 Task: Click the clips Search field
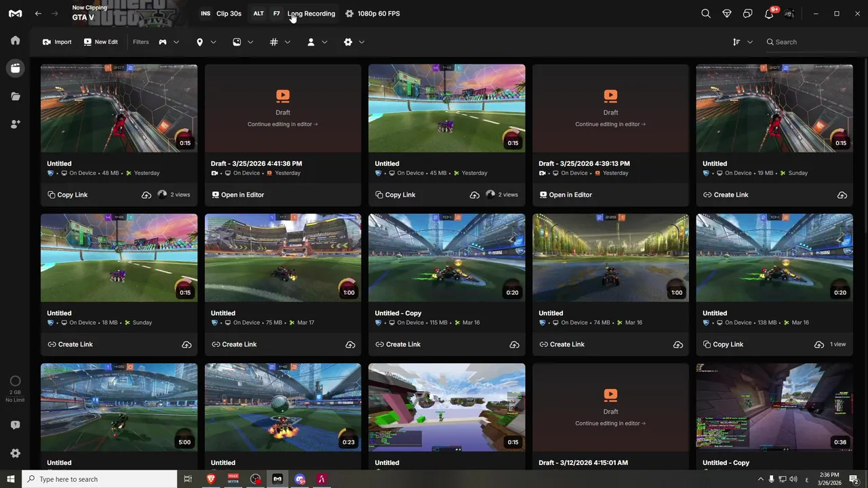(810, 42)
